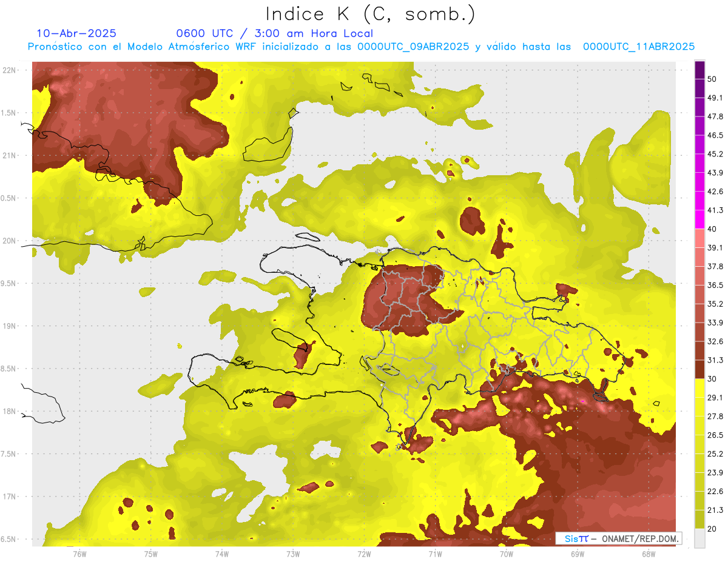Click the "22N" latitude label
Viewport: 728px width, 562px height.
[10, 70]
